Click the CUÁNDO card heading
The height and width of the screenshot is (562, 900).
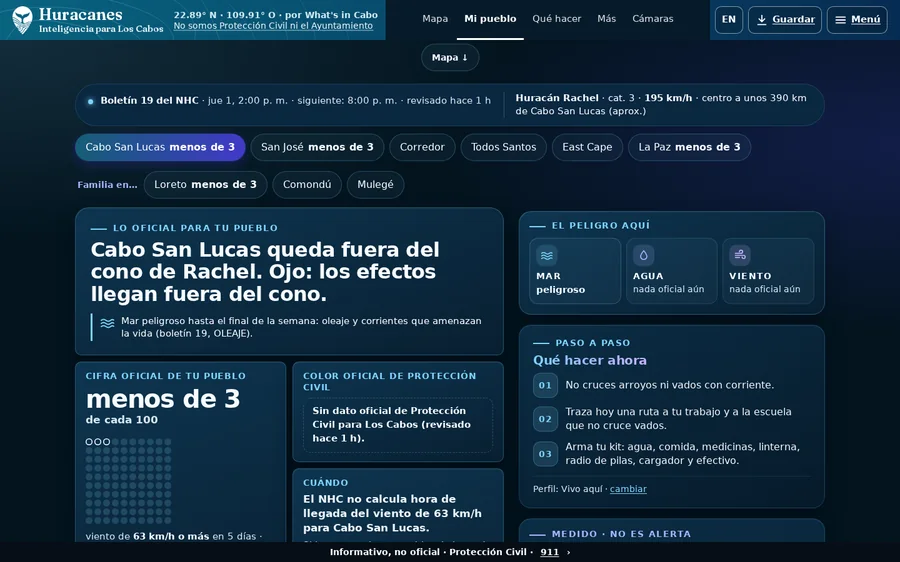pos(325,483)
